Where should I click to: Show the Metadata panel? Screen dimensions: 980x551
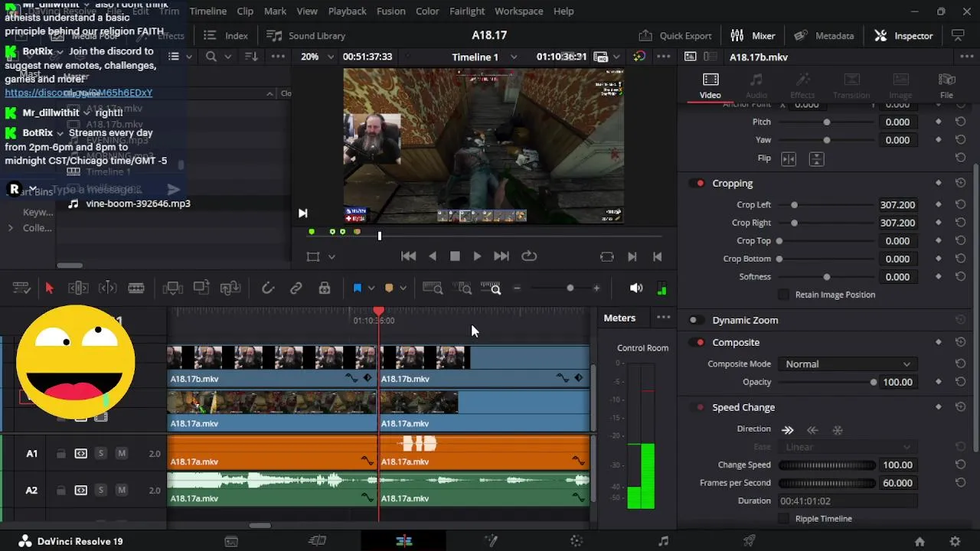[824, 36]
